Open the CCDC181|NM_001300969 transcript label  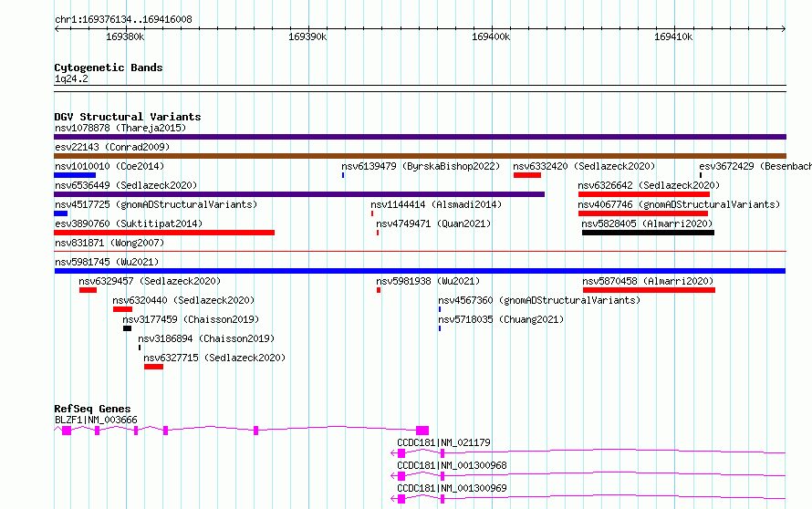tap(452, 488)
